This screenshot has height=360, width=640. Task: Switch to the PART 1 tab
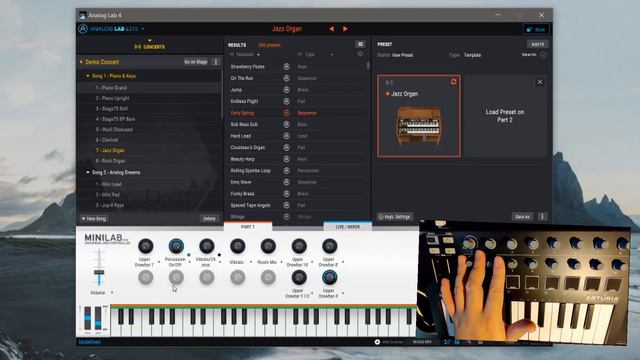pos(248,227)
